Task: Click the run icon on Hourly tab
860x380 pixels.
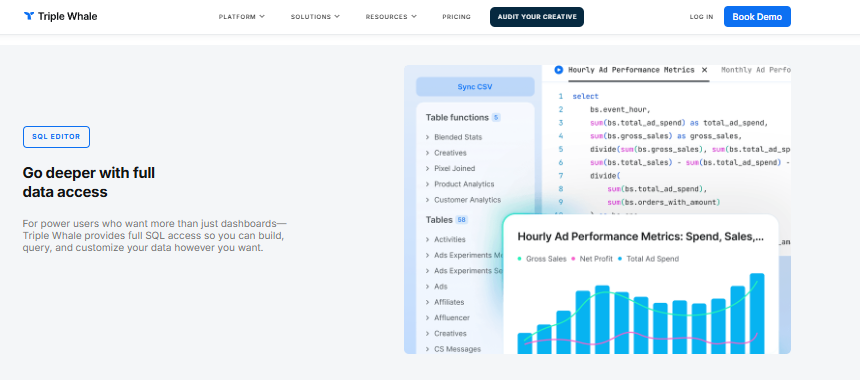Action: (x=558, y=70)
